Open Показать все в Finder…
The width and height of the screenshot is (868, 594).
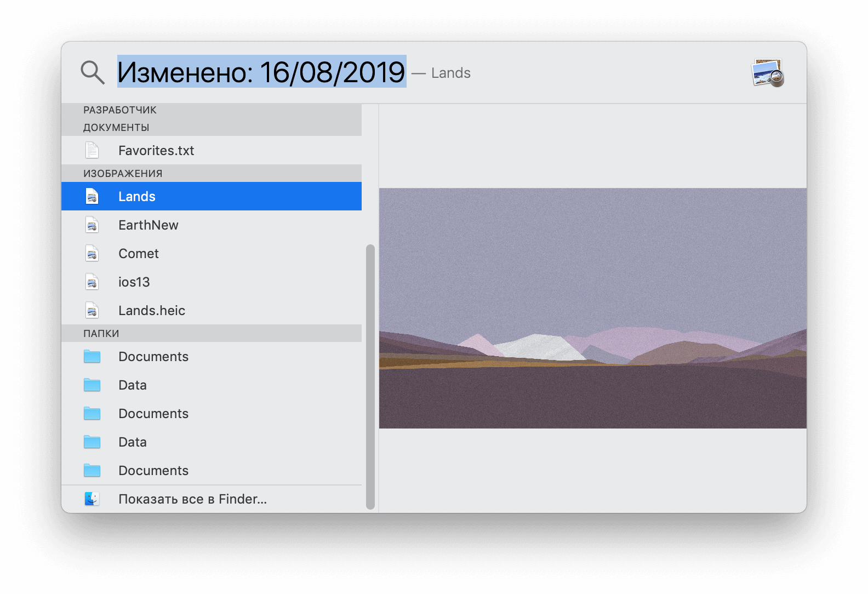pyautogui.click(x=212, y=499)
